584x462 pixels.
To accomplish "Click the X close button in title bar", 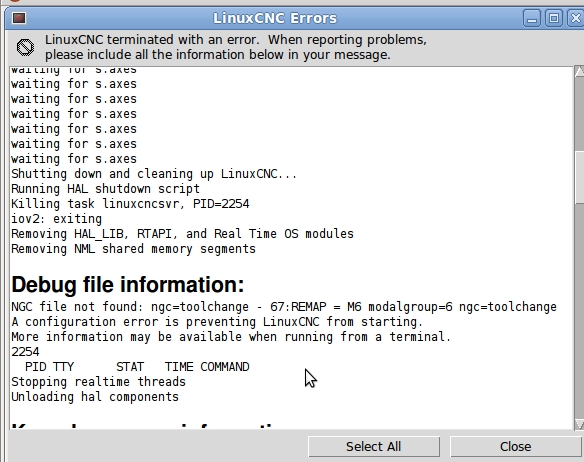I will coord(575,18).
